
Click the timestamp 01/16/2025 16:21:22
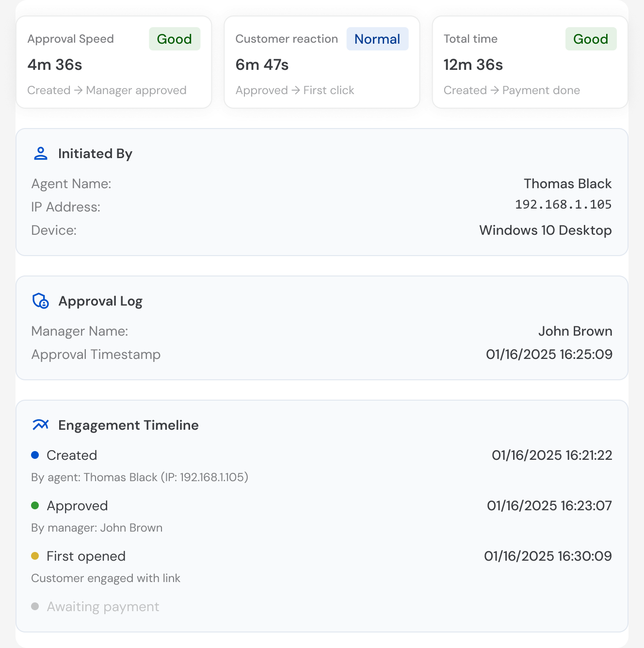tap(552, 455)
